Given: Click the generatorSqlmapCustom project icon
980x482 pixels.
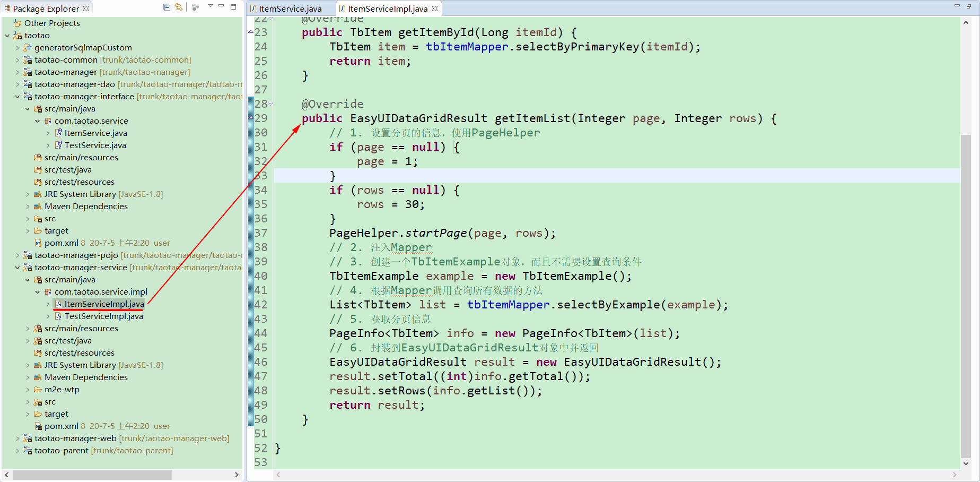Looking at the screenshot, I should pos(28,47).
